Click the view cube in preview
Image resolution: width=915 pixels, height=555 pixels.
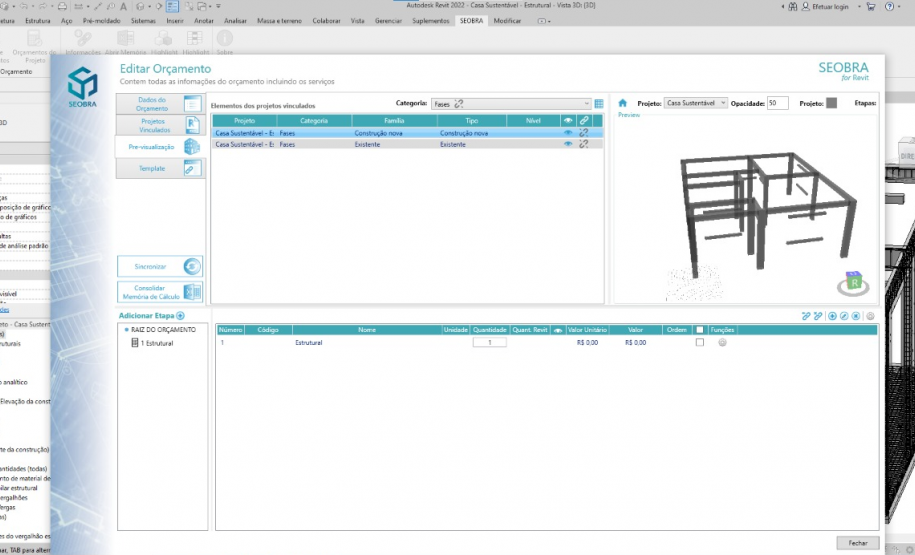(853, 283)
